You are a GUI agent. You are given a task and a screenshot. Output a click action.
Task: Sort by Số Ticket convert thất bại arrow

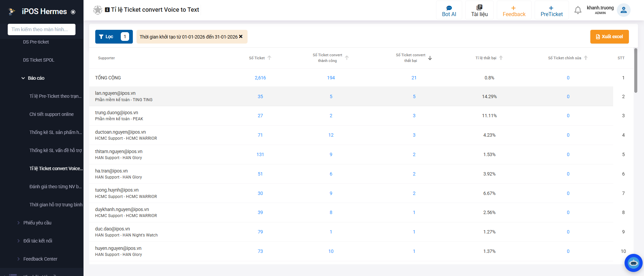[430, 58]
